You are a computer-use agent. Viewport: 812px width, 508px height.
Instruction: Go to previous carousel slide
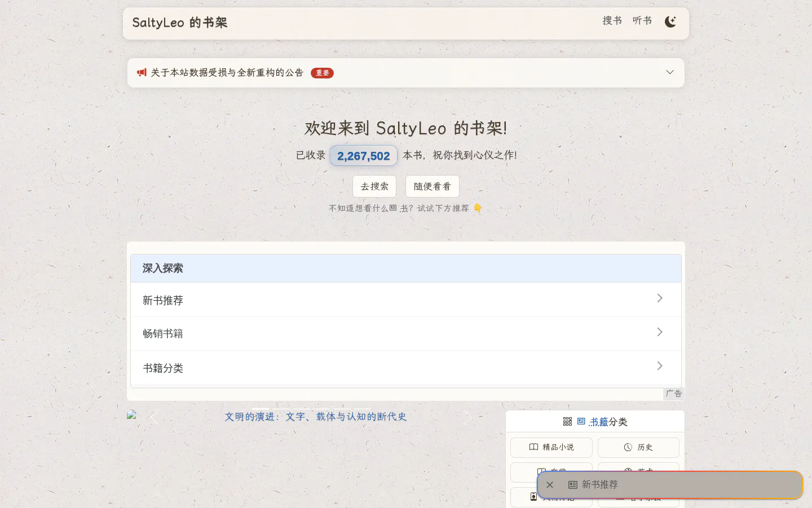point(154,417)
